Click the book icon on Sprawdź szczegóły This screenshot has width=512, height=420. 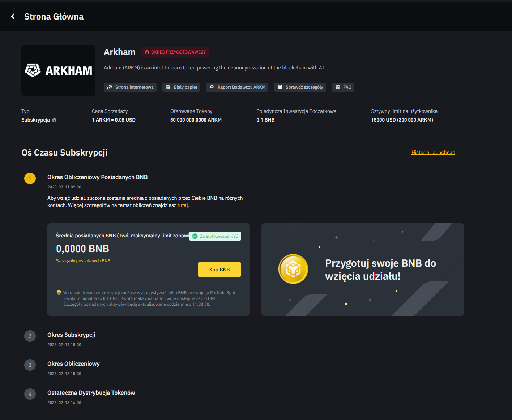click(280, 87)
